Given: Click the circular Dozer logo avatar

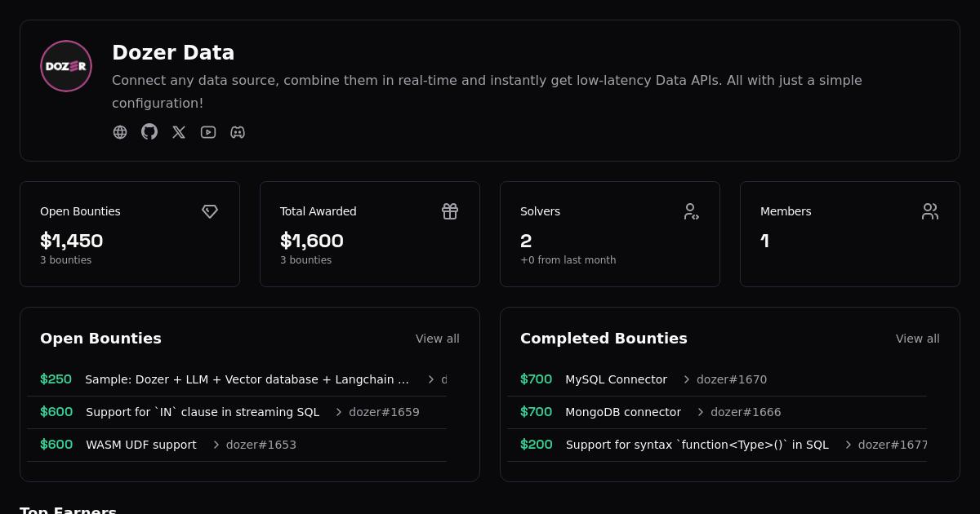Looking at the screenshot, I should click(66, 66).
